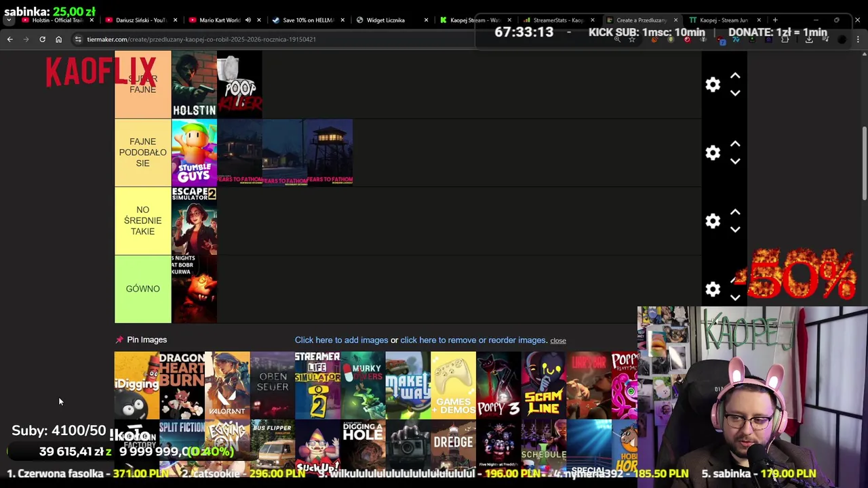The image size is (868, 488).
Task: Click 'click here to remove or reorder images' link
Action: pyautogui.click(x=473, y=340)
